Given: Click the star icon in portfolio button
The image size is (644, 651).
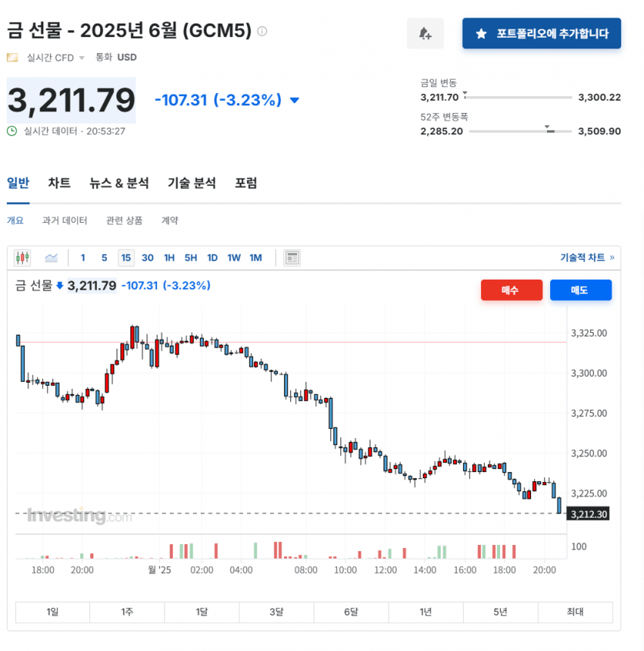Looking at the screenshot, I should pos(481,33).
